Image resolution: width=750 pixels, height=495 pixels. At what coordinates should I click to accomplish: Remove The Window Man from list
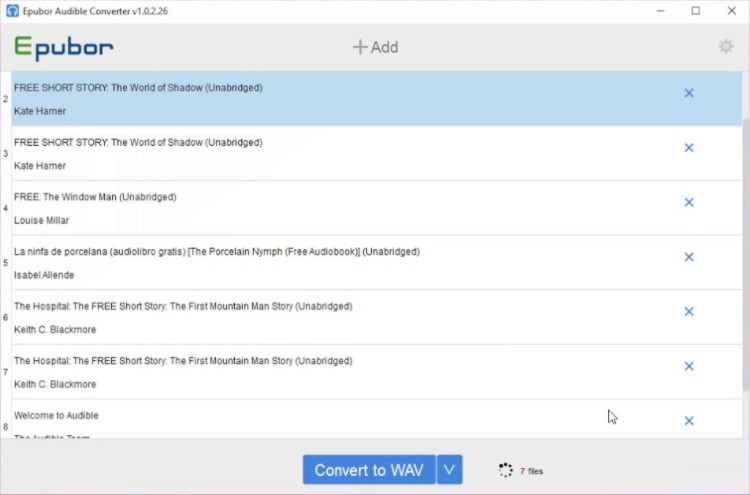689,202
